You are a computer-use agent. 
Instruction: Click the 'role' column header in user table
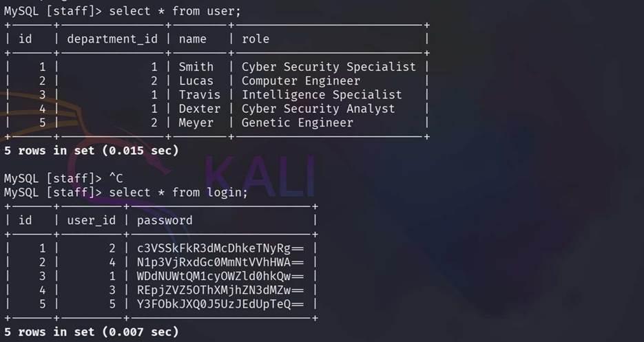click(x=256, y=39)
